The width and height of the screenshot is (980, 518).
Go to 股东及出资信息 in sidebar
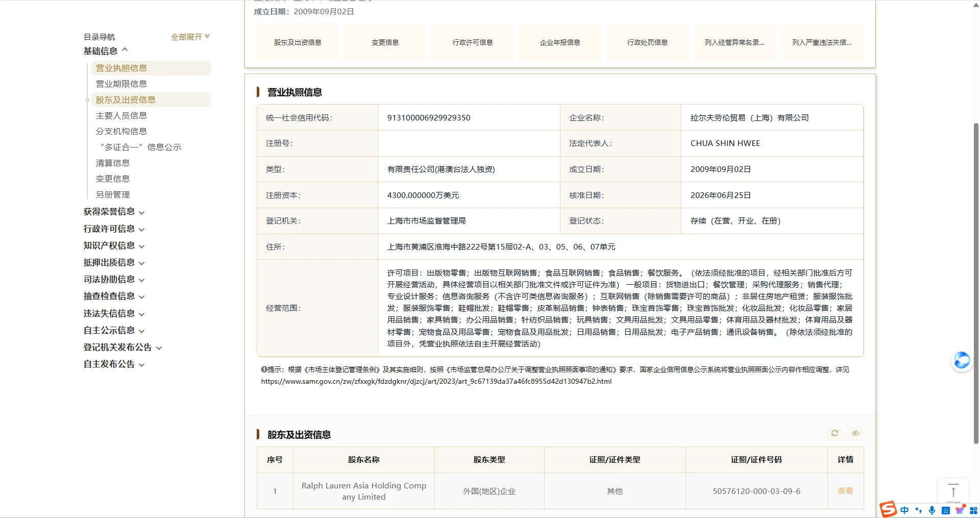151,100
